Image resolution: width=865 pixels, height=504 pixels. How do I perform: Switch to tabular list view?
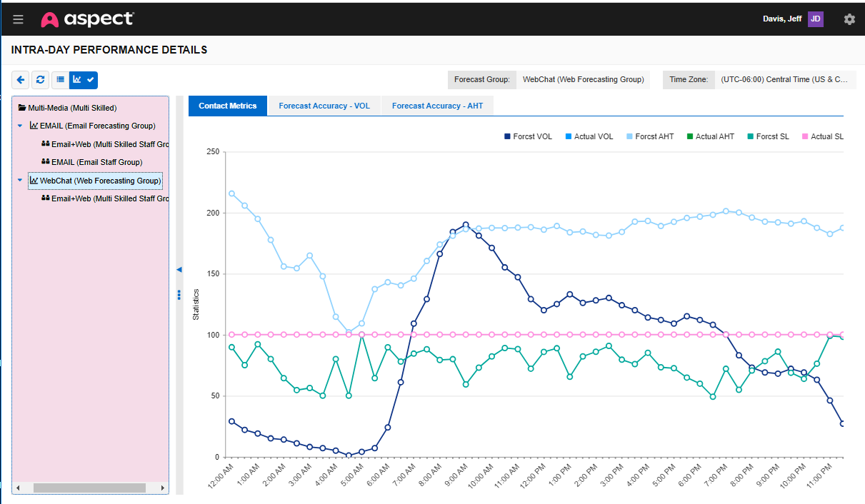pos(60,79)
